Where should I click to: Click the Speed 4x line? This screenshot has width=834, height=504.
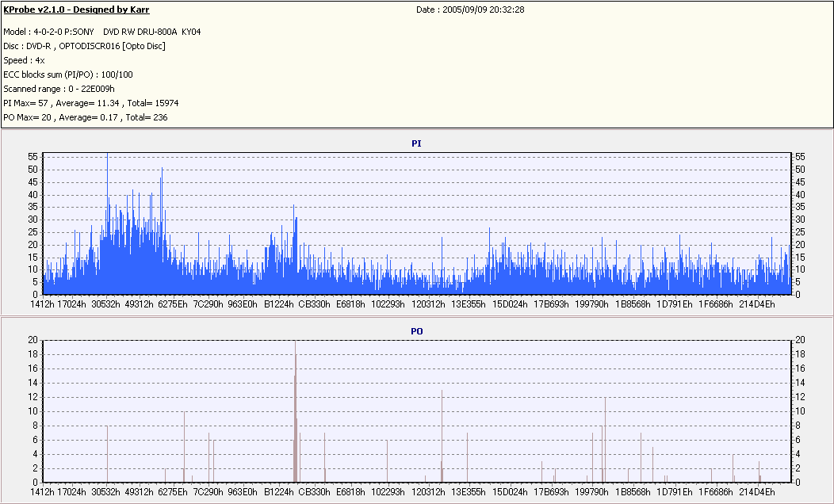tap(24, 60)
